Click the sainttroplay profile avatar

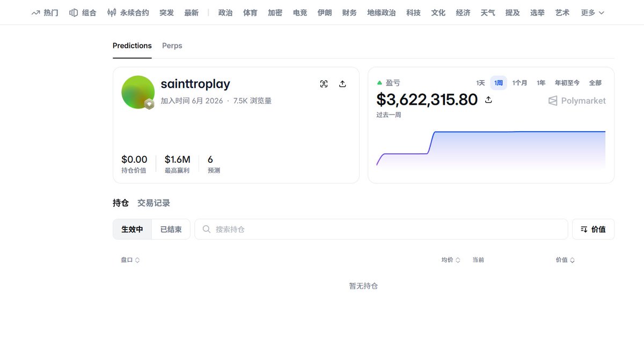coord(138,92)
